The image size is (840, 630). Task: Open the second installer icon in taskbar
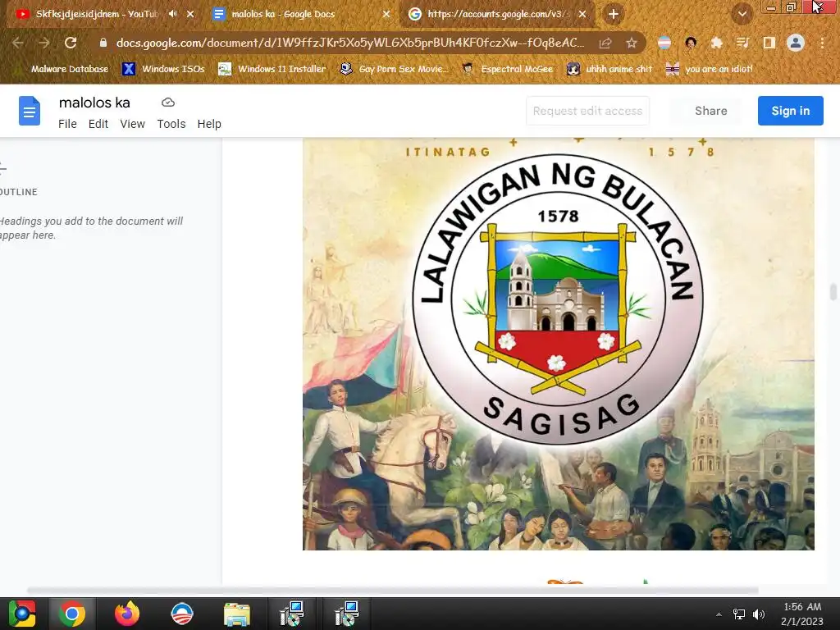347,614
